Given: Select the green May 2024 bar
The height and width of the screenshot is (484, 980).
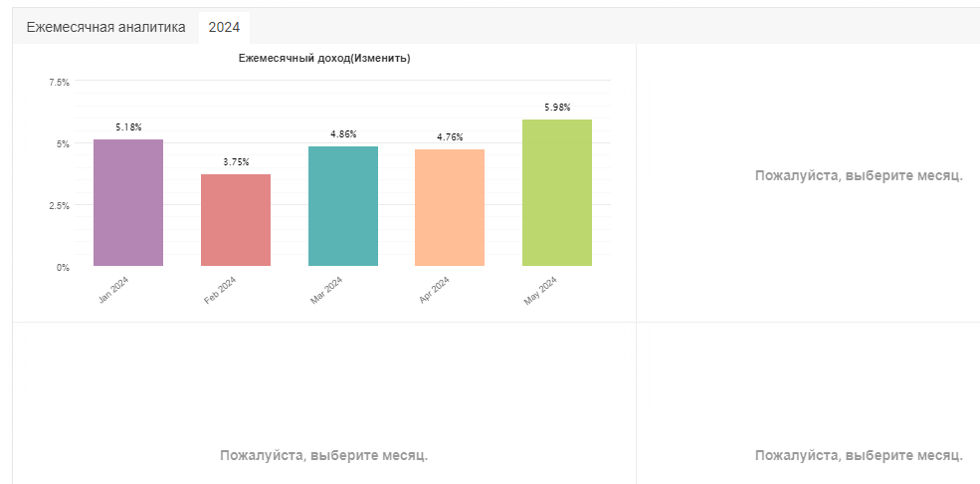Looking at the screenshot, I should 557,192.
